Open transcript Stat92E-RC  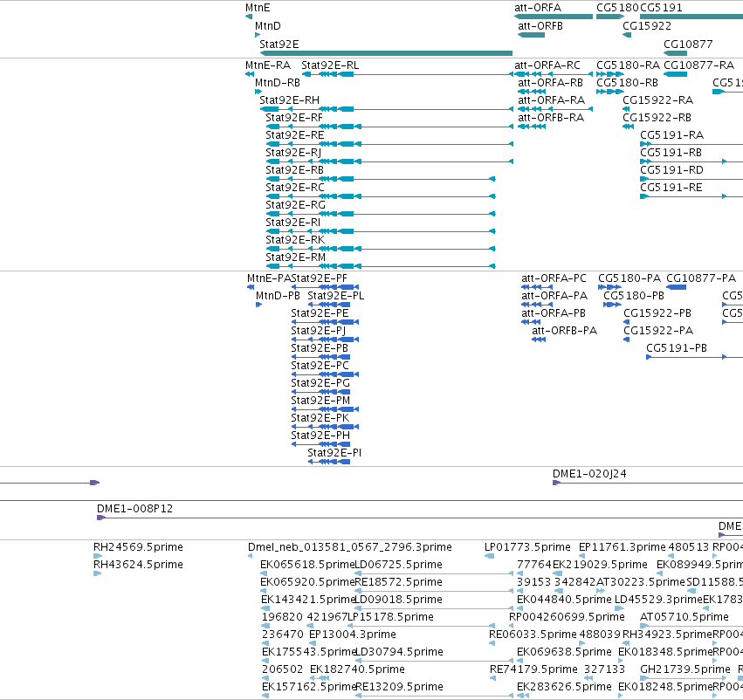(x=381, y=196)
